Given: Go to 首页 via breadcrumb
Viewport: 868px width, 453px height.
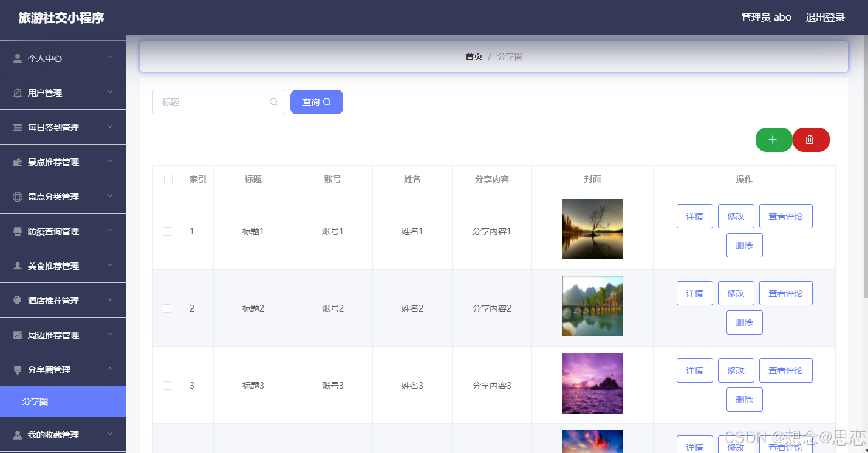Looking at the screenshot, I should click(474, 56).
